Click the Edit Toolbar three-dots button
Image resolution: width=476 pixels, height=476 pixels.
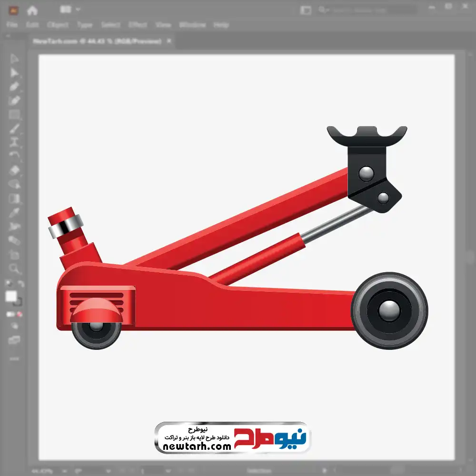pos(14,358)
